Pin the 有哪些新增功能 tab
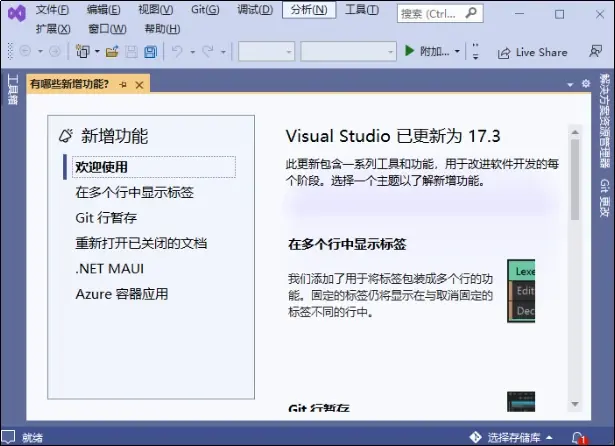 pyautogui.click(x=123, y=84)
